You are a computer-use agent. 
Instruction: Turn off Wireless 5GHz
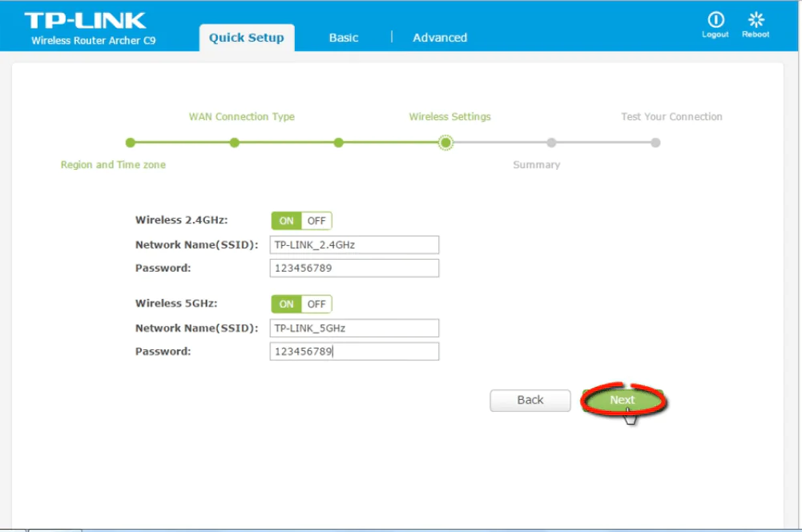coord(316,304)
